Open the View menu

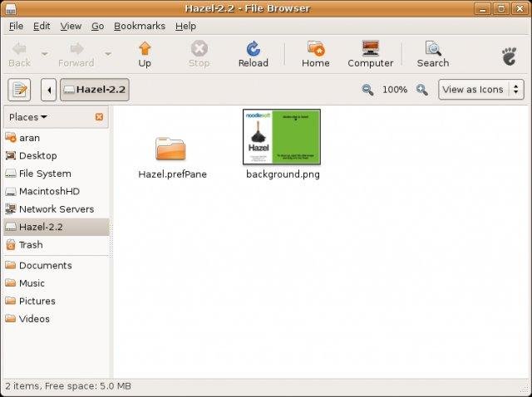point(71,26)
